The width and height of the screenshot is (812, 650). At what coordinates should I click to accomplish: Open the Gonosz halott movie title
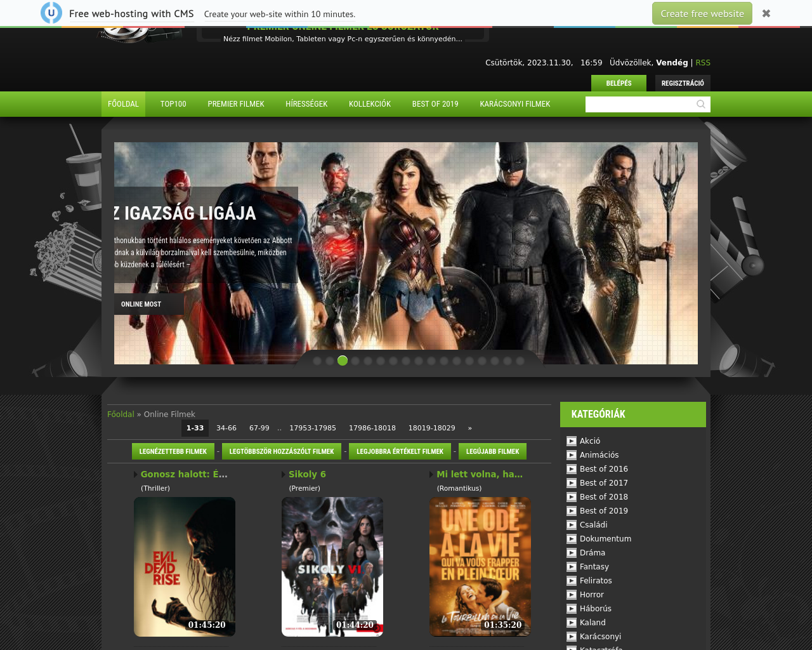[x=184, y=474]
